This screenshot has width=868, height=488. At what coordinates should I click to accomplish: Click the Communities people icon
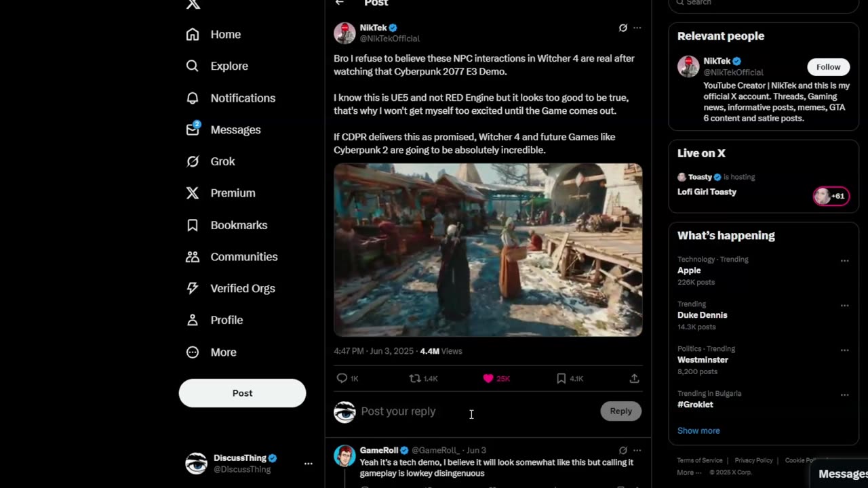(x=193, y=257)
